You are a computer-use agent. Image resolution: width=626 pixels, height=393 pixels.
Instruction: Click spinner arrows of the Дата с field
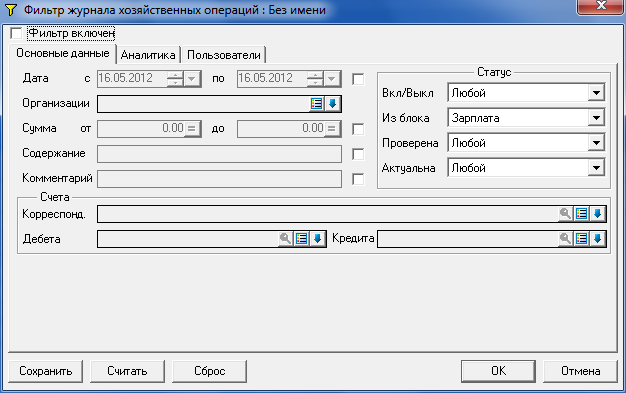(175, 79)
